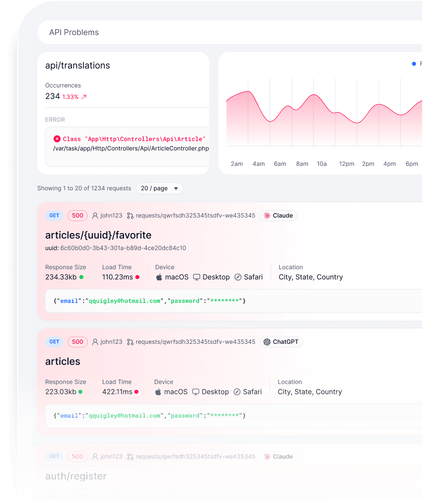Click the 1.33% change percentage
This screenshot has width=424, height=504.
pos(71,97)
